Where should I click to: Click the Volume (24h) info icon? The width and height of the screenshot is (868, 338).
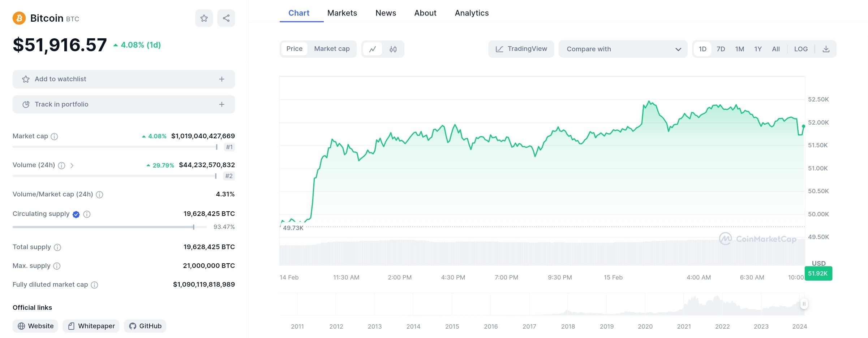point(62,165)
